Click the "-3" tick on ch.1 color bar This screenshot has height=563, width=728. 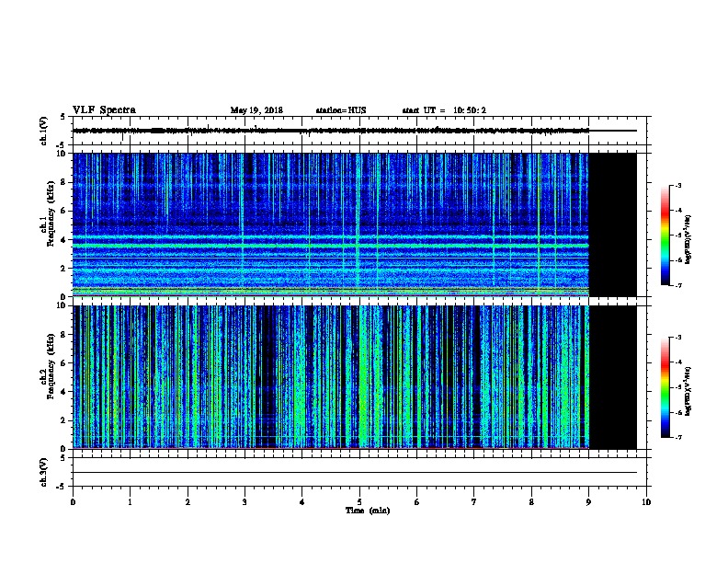point(678,185)
